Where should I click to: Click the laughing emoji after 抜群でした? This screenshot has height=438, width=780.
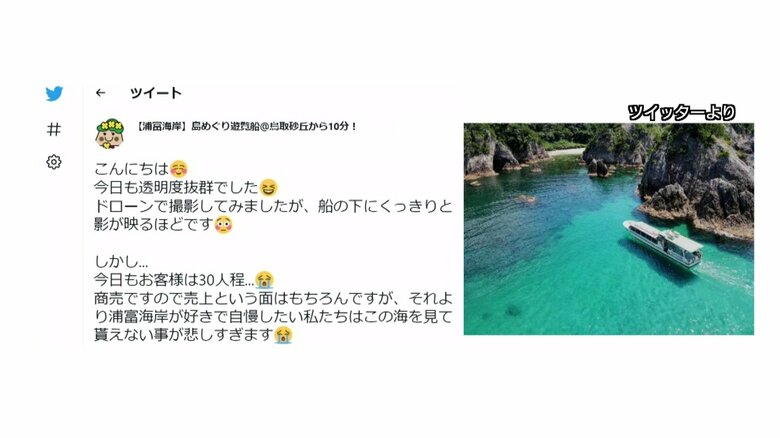pos(269,188)
